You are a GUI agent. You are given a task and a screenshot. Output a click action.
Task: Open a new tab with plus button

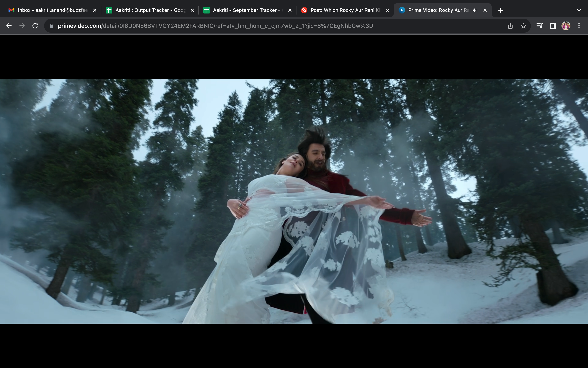pyautogui.click(x=501, y=10)
